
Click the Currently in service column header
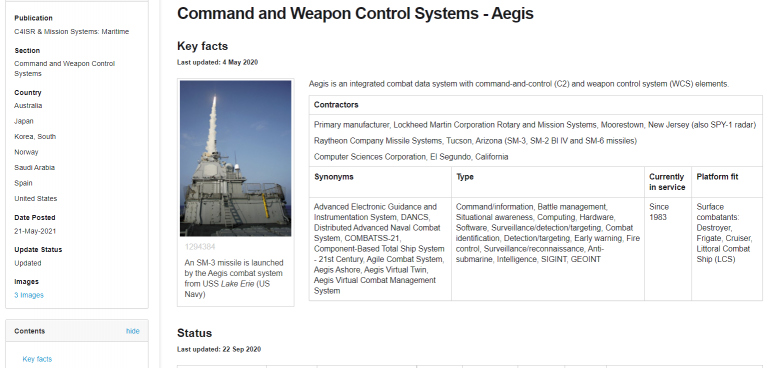(667, 182)
